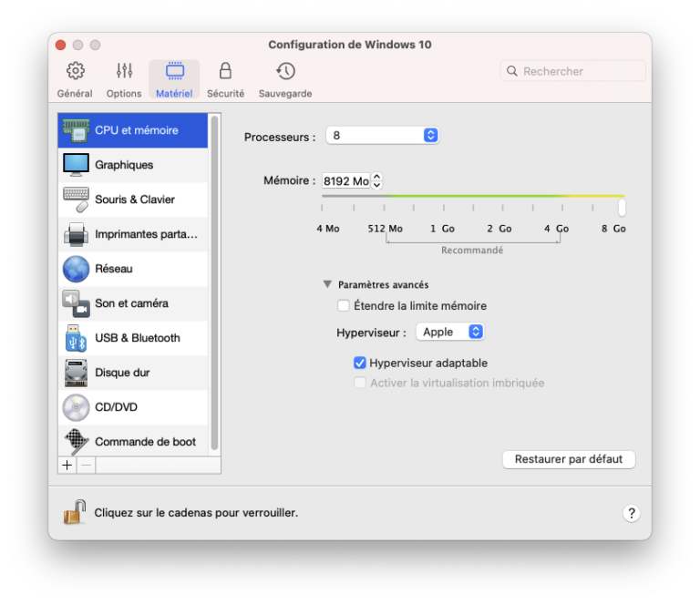Open the Processeurs dropdown
Viewport: 700px width, 604px height.
coord(383,135)
